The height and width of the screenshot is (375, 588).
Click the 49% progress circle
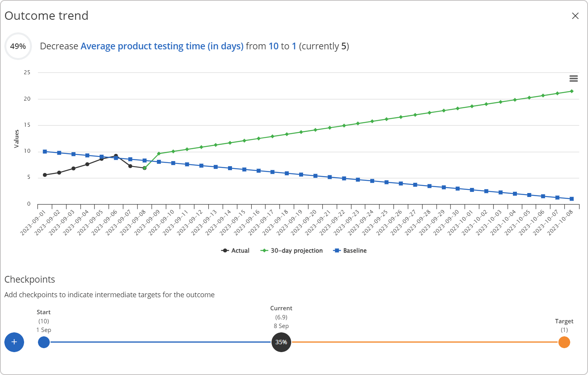point(18,46)
